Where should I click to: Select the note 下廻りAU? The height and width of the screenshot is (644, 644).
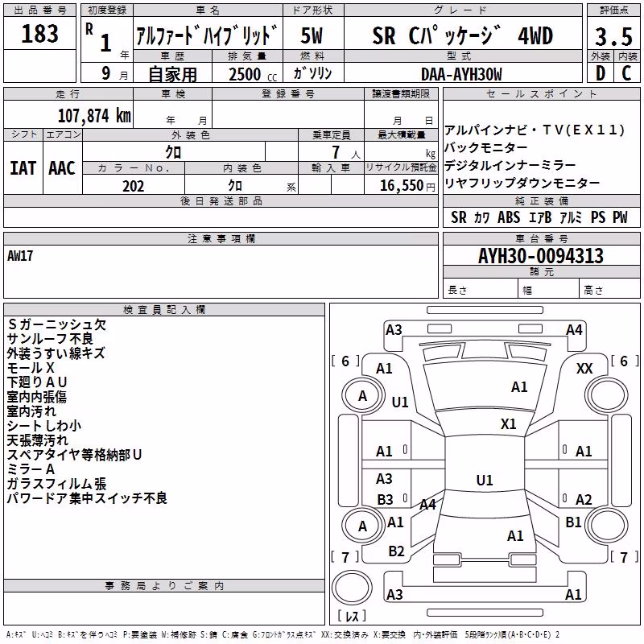37,382
